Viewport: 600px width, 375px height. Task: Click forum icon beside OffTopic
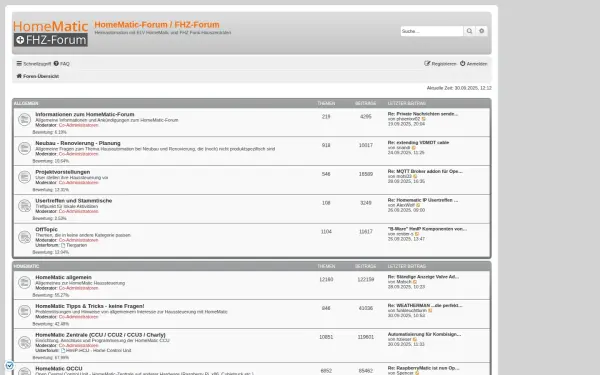(x=24, y=237)
